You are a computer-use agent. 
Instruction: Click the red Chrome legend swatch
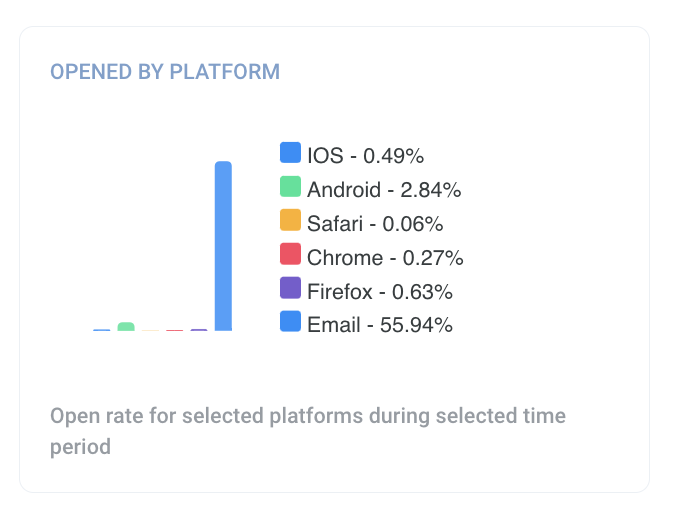[290, 255]
